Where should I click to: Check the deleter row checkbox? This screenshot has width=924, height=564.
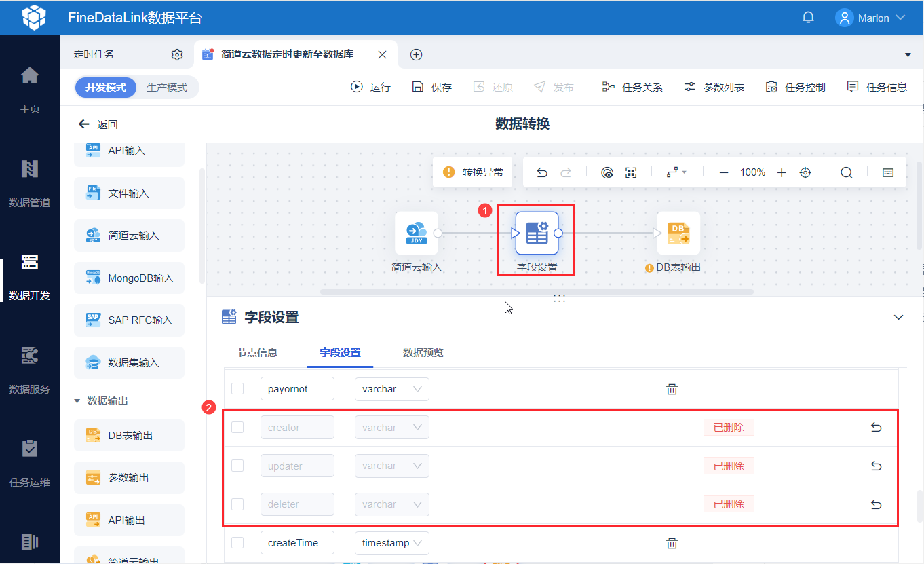click(237, 504)
